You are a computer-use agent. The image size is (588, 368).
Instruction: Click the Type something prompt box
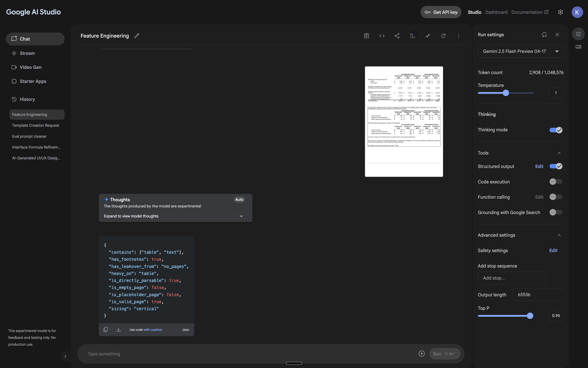tap(250, 354)
